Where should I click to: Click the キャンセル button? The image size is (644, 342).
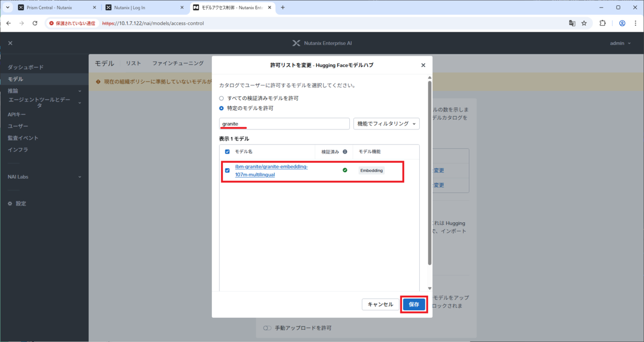380,304
